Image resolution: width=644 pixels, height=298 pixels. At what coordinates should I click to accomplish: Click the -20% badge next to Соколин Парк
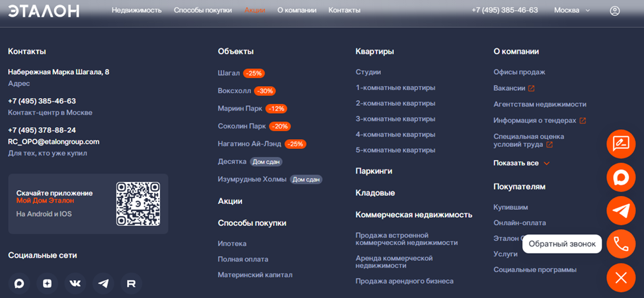(x=280, y=126)
